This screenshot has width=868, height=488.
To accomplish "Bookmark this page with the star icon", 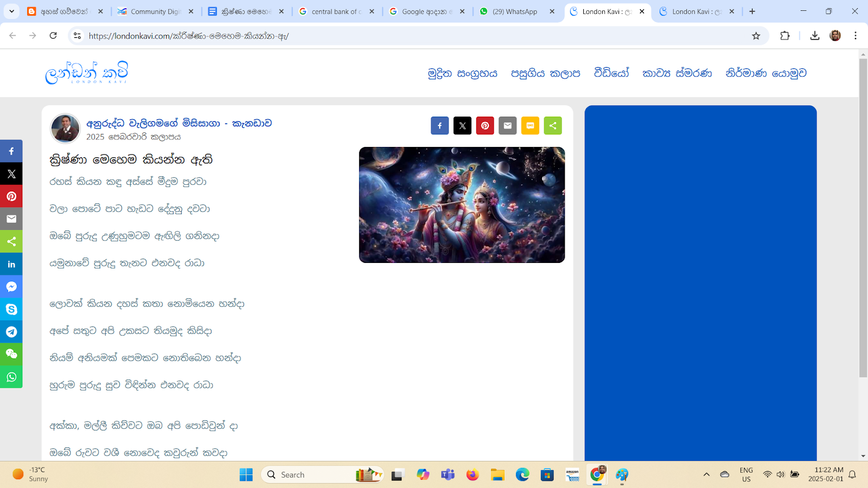I will pyautogui.click(x=756, y=36).
